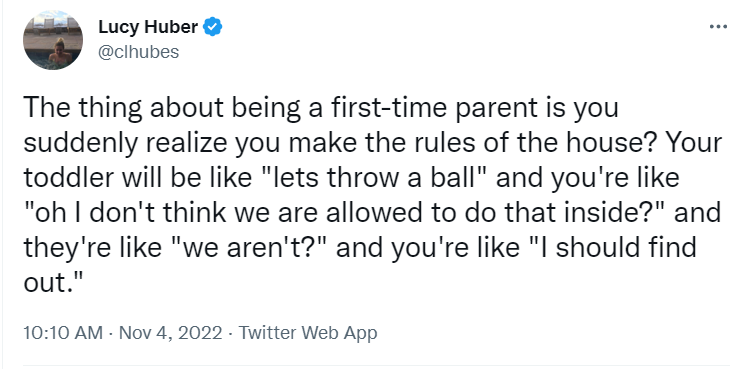Click the Lucy Huber display name

coord(148,27)
